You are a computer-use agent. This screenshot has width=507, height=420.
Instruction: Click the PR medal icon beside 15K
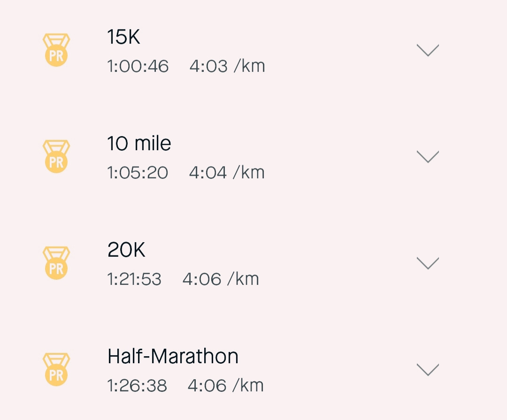tap(56, 50)
